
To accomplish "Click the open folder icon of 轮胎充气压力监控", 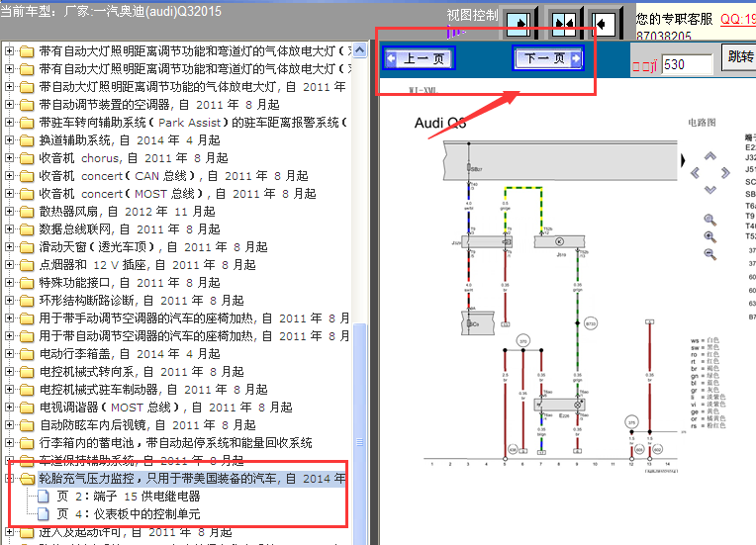I will tap(27, 479).
